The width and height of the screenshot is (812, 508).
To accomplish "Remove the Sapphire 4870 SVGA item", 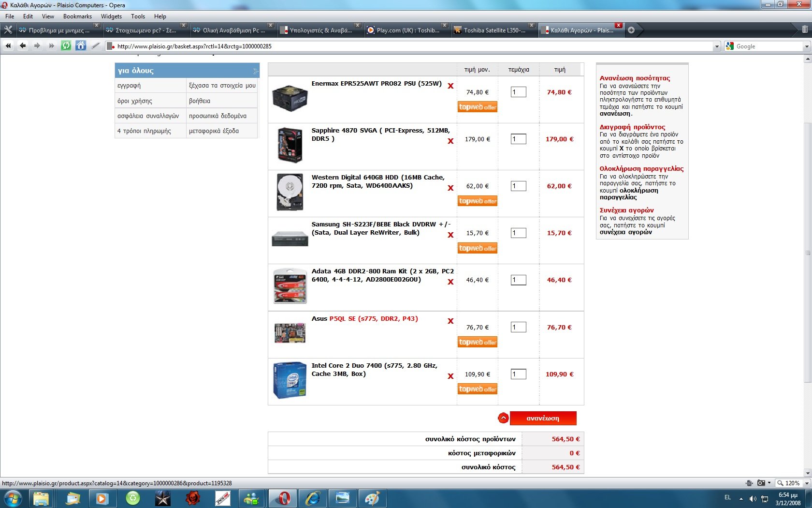I will [450, 141].
